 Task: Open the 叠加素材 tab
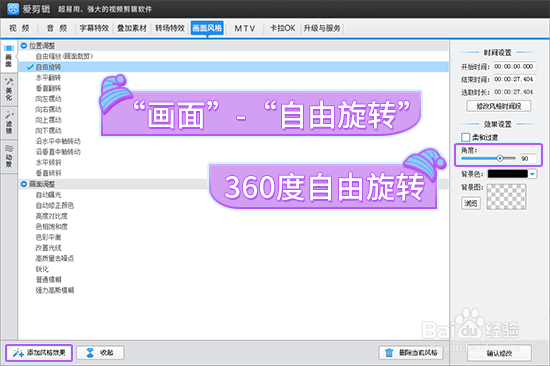point(132,28)
